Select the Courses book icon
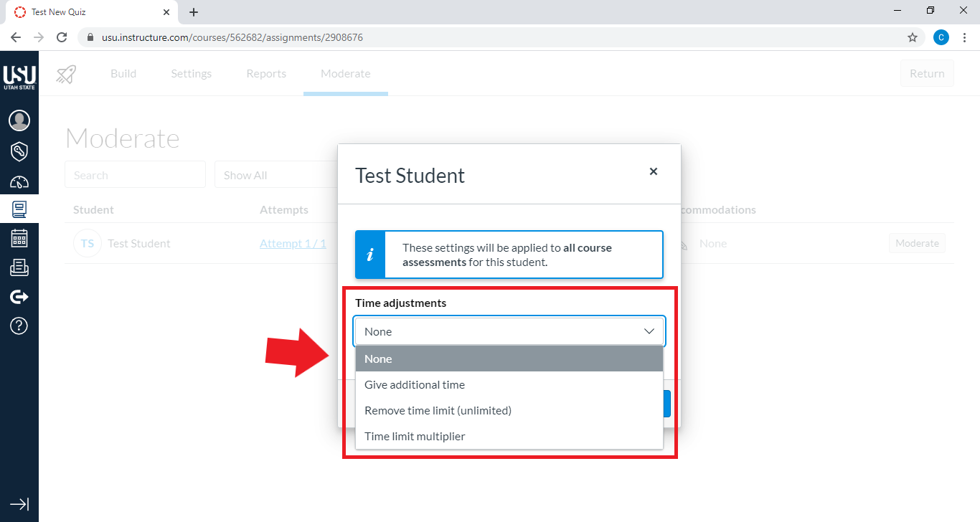The width and height of the screenshot is (980, 522). point(19,209)
